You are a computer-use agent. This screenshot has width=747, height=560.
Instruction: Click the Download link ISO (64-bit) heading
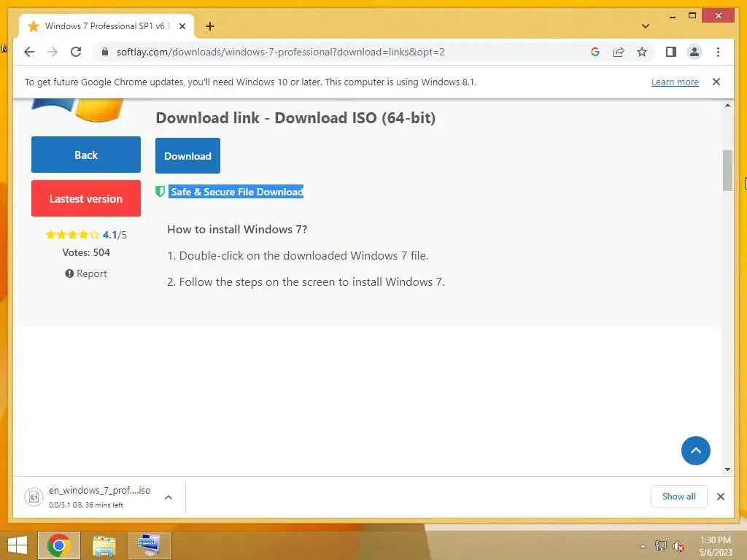pos(295,117)
